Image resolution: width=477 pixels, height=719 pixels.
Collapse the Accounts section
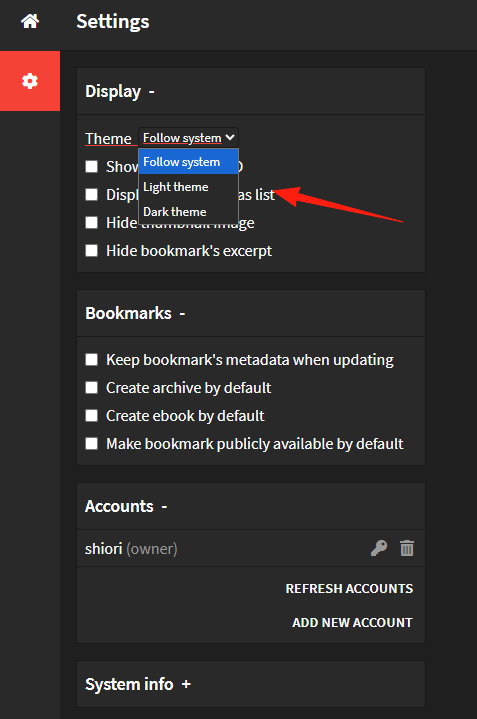[164, 507]
